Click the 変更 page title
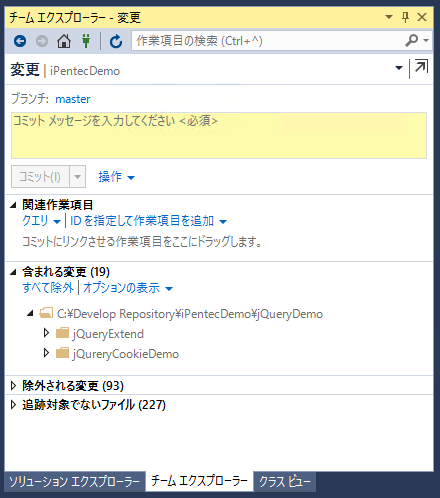 point(25,70)
